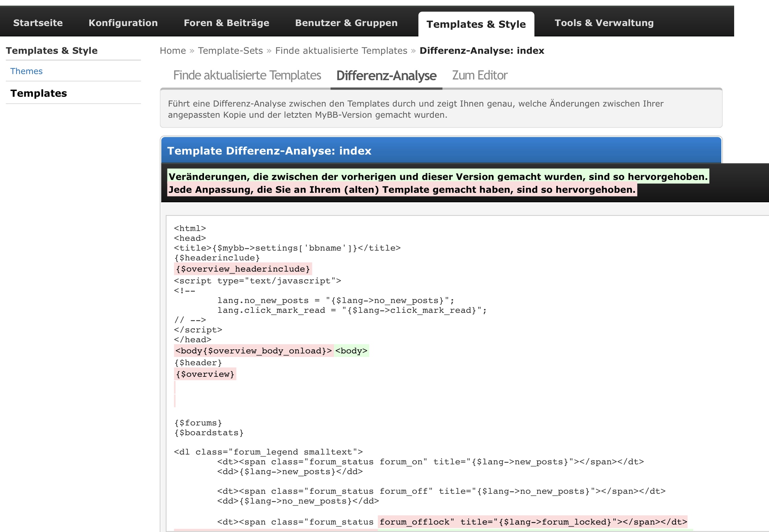Switch to Foren & Beiträge tab
This screenshot has width=769, height=532.
click(x=226, y=23)
